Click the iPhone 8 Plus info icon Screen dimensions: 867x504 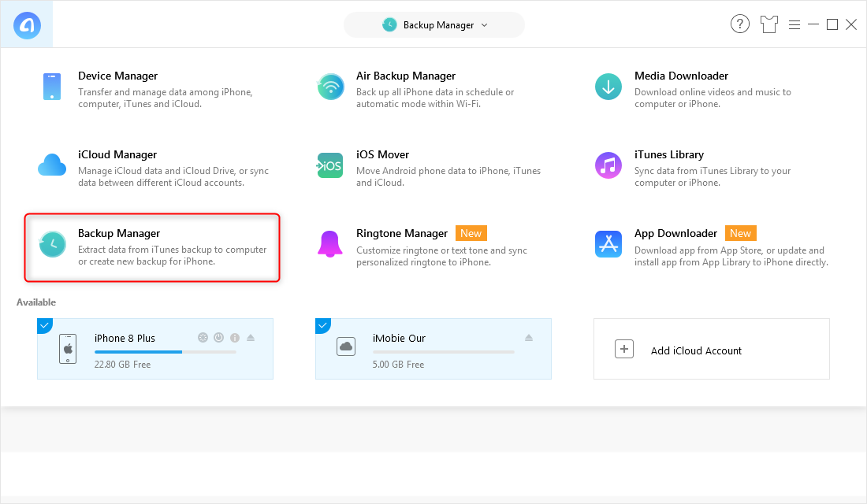click(x=235, y=338)
